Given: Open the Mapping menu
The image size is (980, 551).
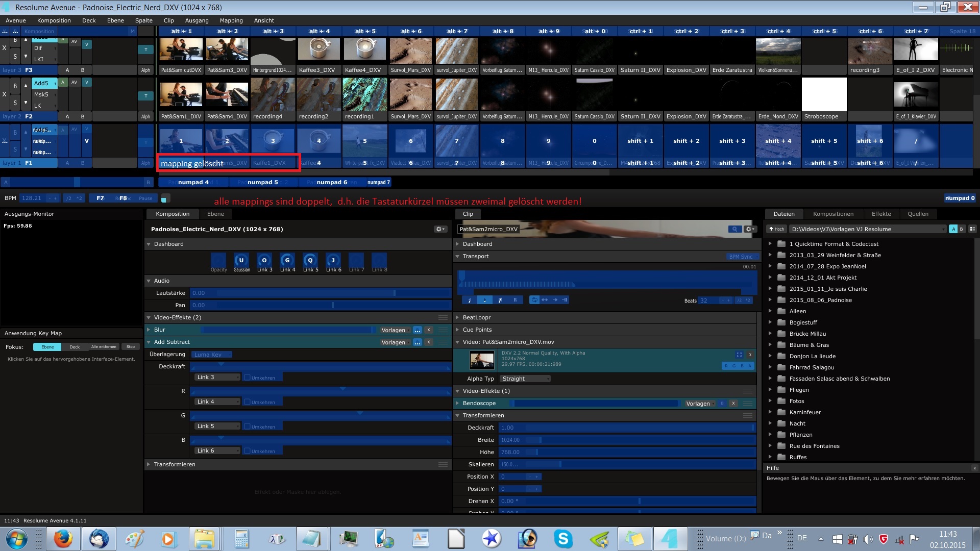Looking at the screenshot, I should click(231, 20).
